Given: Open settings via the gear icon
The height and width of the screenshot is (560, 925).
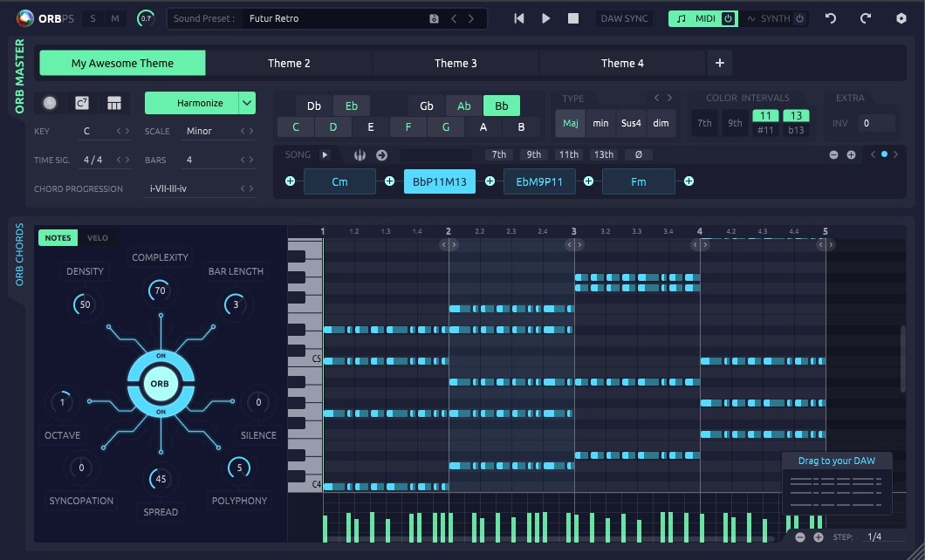Looking at the screenshot, I should 901,18.
